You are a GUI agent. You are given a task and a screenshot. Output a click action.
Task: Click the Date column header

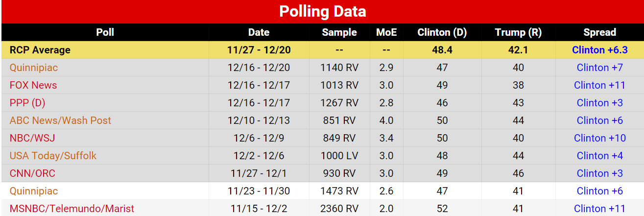pos(259,32)
